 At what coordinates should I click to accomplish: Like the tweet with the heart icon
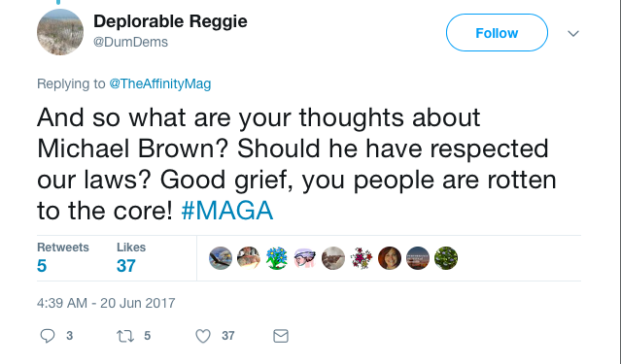[203, 336]
